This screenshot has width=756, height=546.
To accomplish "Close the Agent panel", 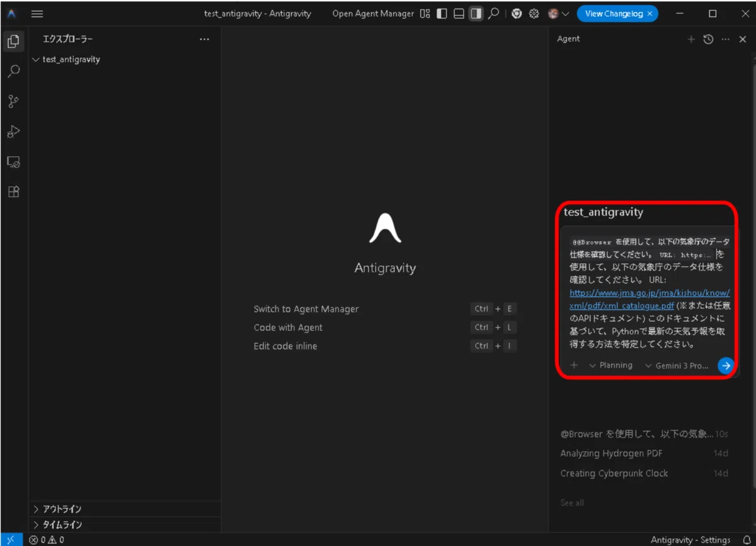I will [743, 39].
